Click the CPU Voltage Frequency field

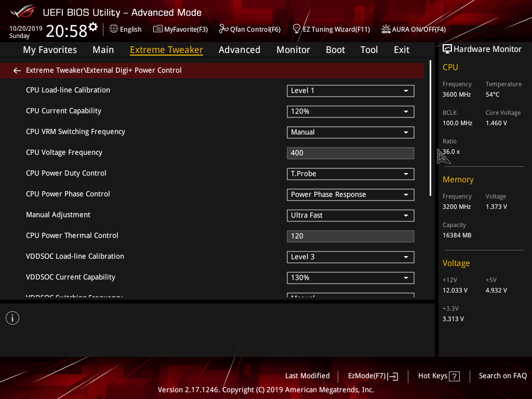click(351, 153)
